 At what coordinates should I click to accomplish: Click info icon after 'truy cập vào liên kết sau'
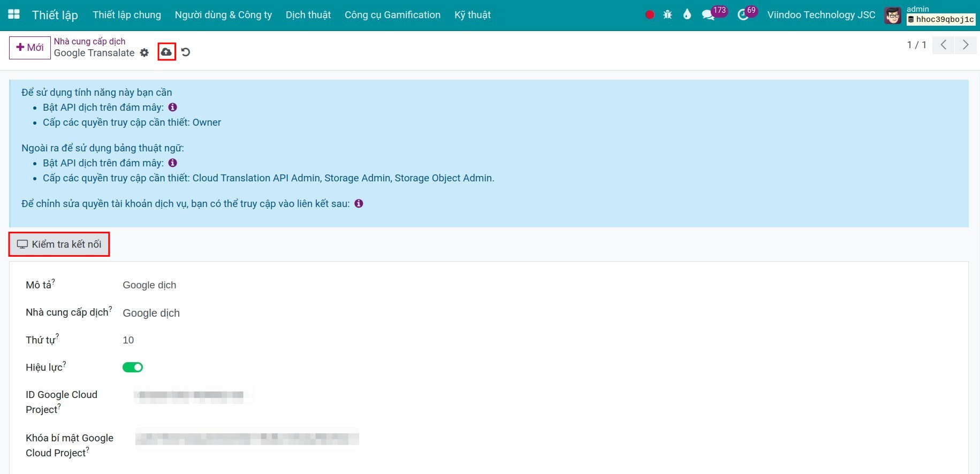point(359,203)
